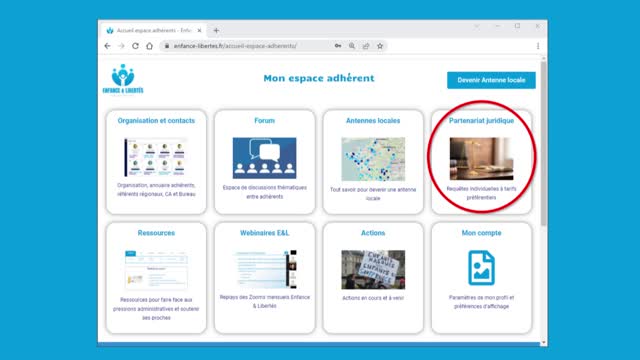Viewport: 640px width, 360px height.
Task: Reload the page with the refresh icon
Action: [x=135, y=46]
